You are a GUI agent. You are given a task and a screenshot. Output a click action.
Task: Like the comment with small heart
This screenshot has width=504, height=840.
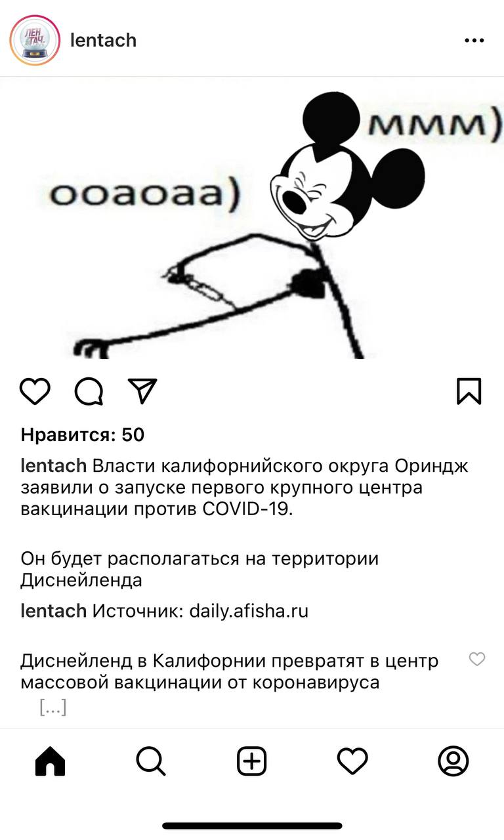click(477, 660)
